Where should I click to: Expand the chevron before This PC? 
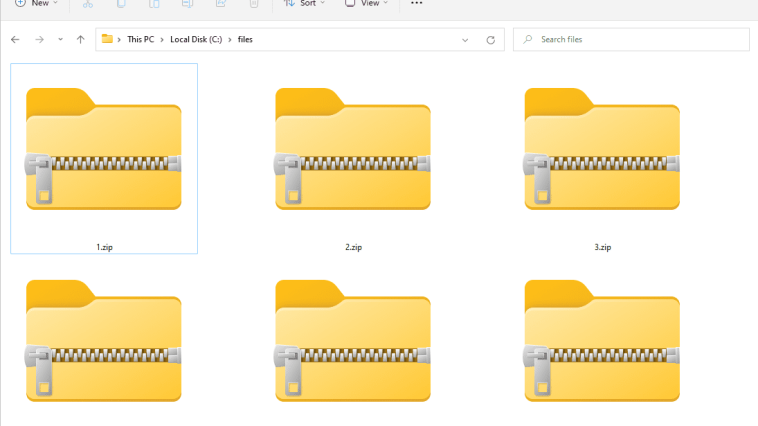click(x=119, y=40)
